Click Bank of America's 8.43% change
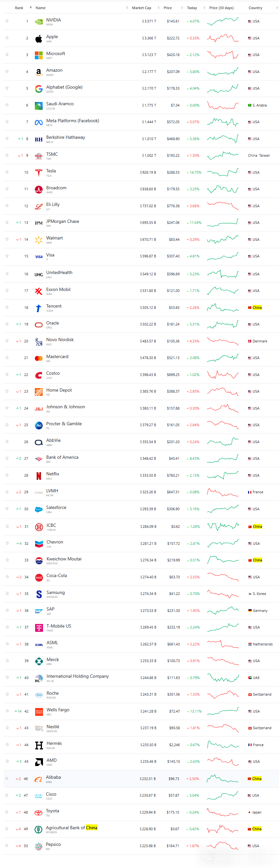The height and width of the screenshot is (868, 279). pos(193,458)
